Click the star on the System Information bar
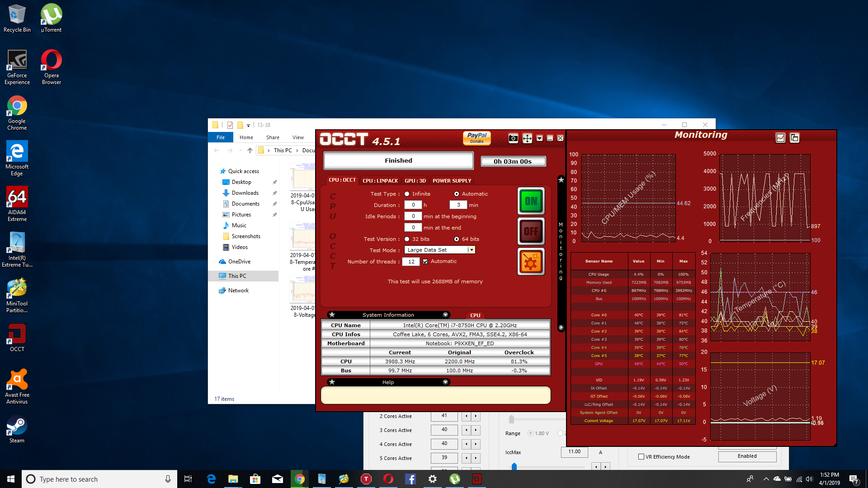This screenshot has width=868, height=488. [332, 314]
